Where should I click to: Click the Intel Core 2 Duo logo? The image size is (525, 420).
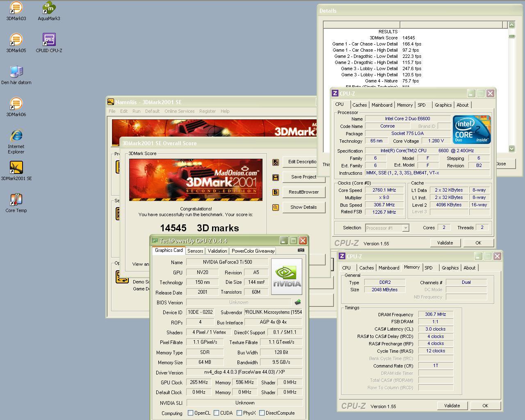tap(472, 129)
